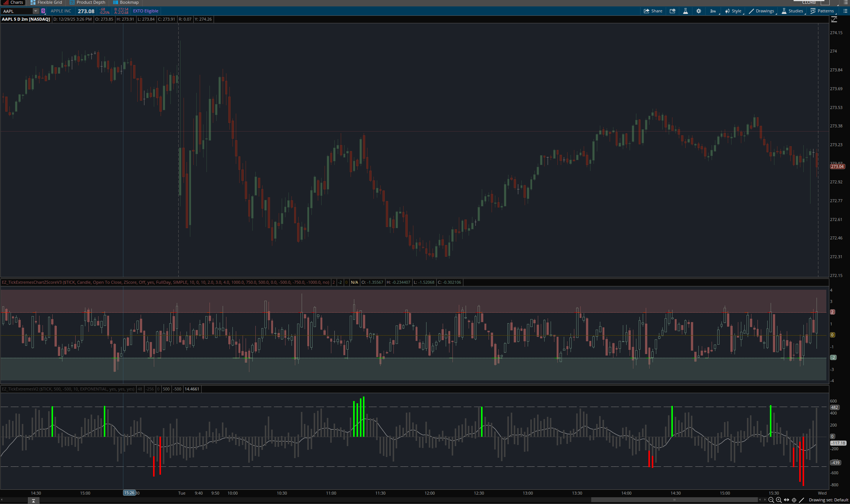
Task: Switch to the Bookmap tab
Action: tap(126, 3)
